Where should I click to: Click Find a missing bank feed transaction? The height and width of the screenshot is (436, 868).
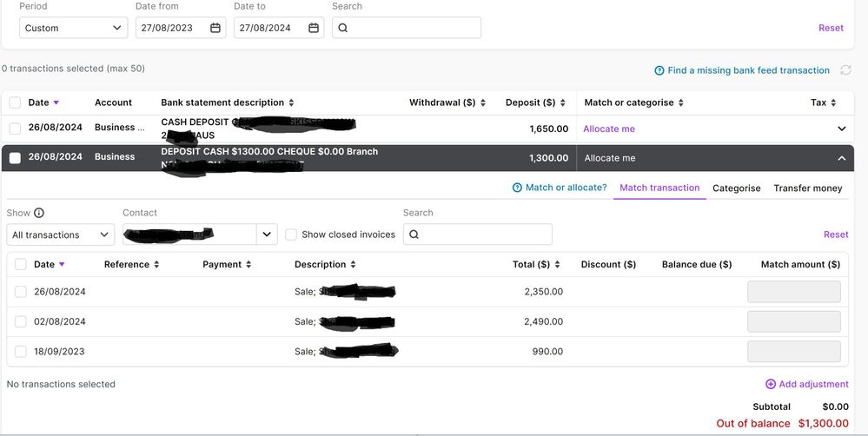[747, 70]
